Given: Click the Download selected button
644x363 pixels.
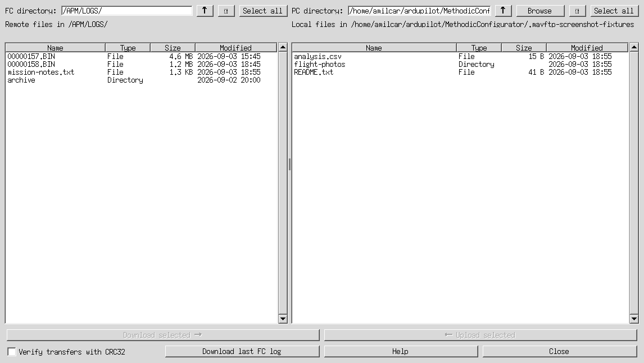Looking at the screenshot, I should [x=162, y=335].
